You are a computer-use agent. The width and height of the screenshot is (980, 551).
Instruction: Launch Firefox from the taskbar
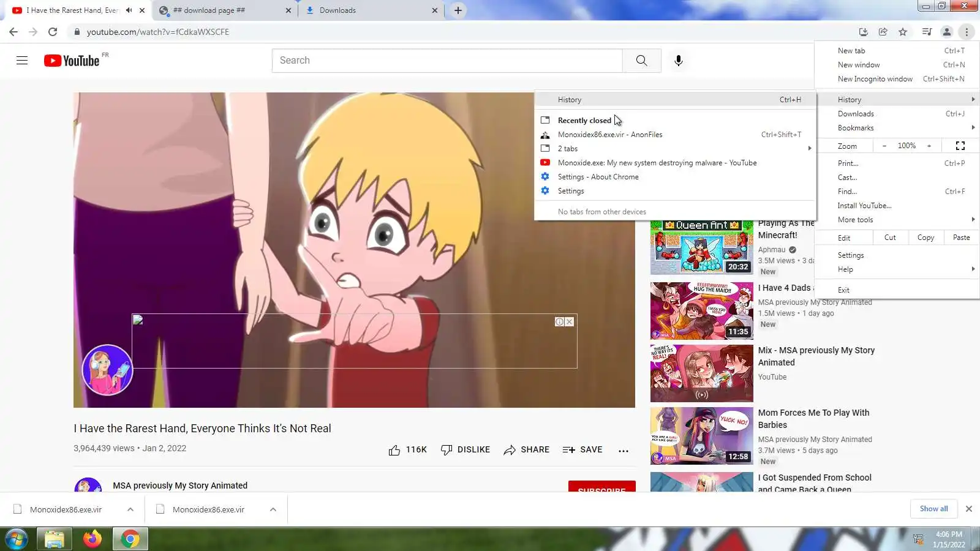(x=92, y=539)
